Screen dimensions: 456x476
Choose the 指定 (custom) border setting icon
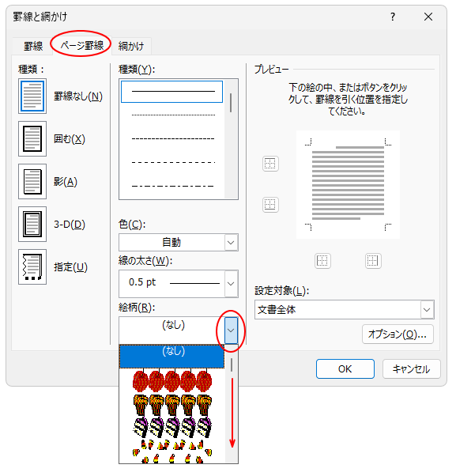click(32, 266)
